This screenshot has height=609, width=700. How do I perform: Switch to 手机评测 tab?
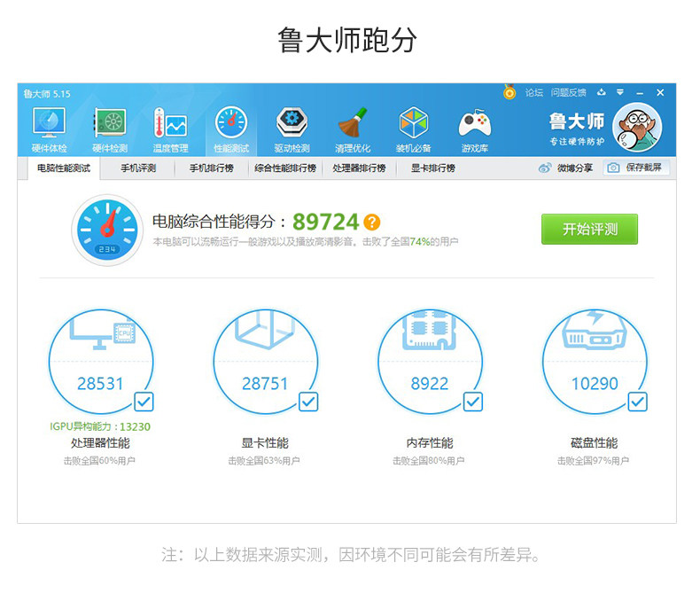138,168
